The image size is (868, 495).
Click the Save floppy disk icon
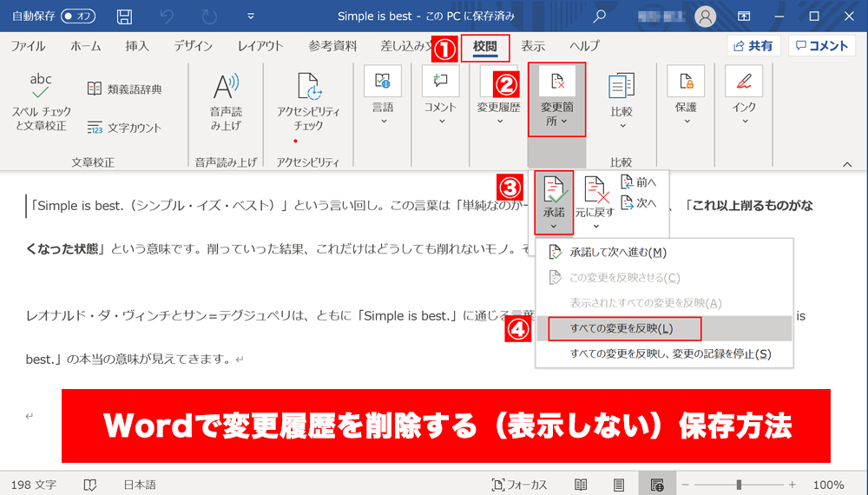pyautogui.click(x=124, y=16)
